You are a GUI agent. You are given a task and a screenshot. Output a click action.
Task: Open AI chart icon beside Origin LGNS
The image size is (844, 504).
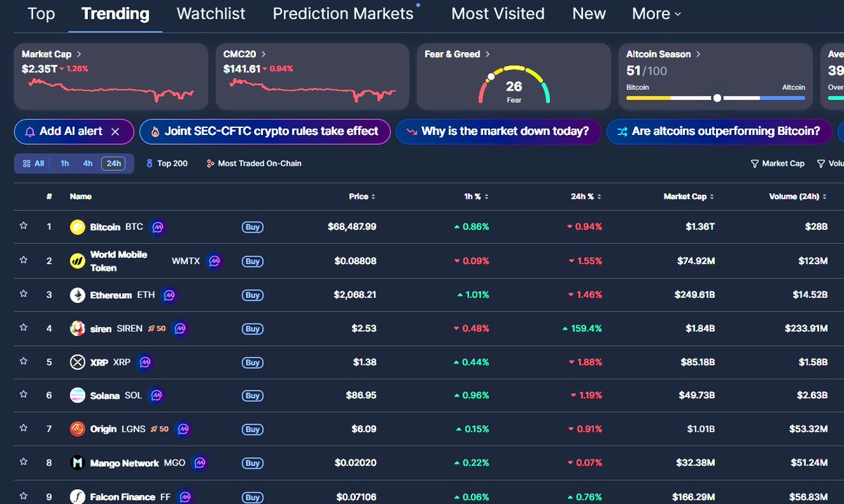pos(183,429)
